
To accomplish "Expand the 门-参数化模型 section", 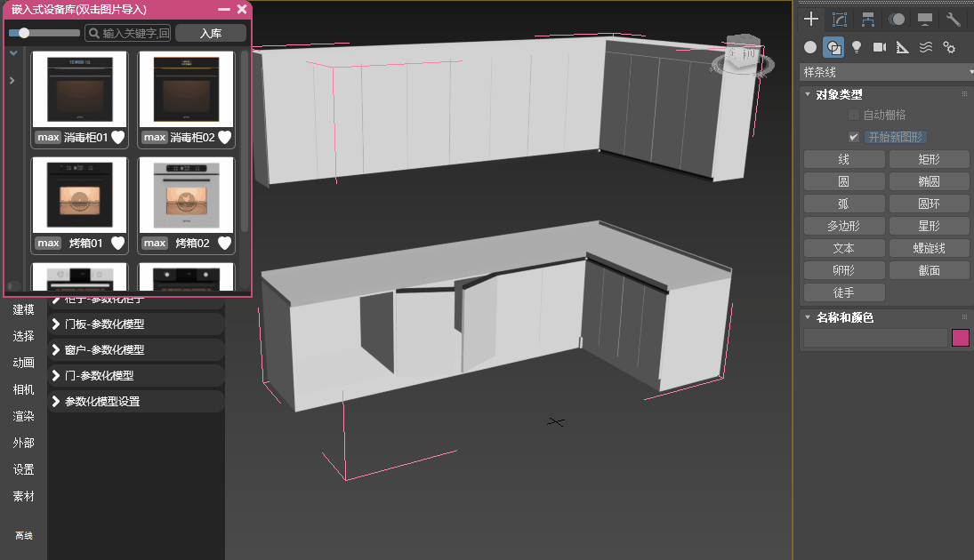I will click(x=136, y=376).
